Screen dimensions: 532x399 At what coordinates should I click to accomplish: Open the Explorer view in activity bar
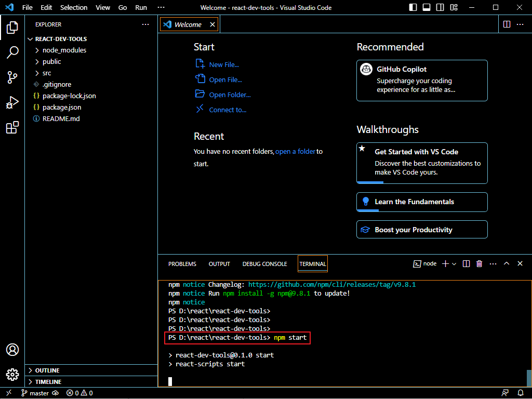pos(12,28)
